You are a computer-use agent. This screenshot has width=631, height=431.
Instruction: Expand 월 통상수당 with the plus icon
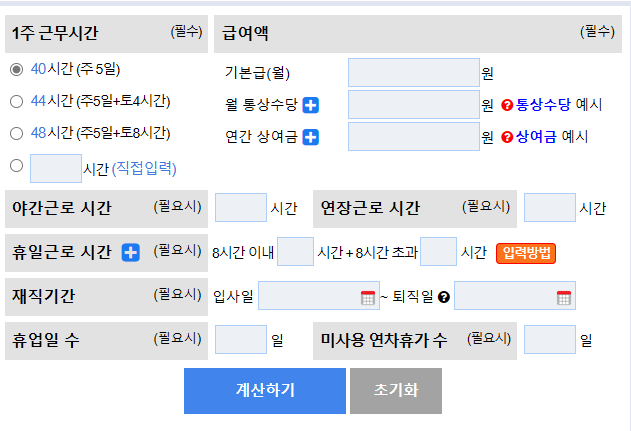coord(311,105)
